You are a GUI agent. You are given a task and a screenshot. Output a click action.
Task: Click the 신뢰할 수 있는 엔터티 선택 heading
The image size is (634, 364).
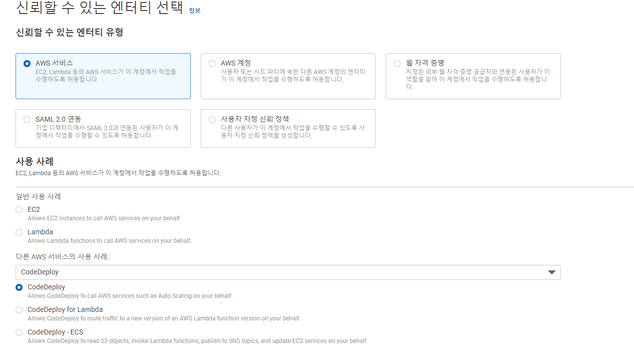click(100, 8)
